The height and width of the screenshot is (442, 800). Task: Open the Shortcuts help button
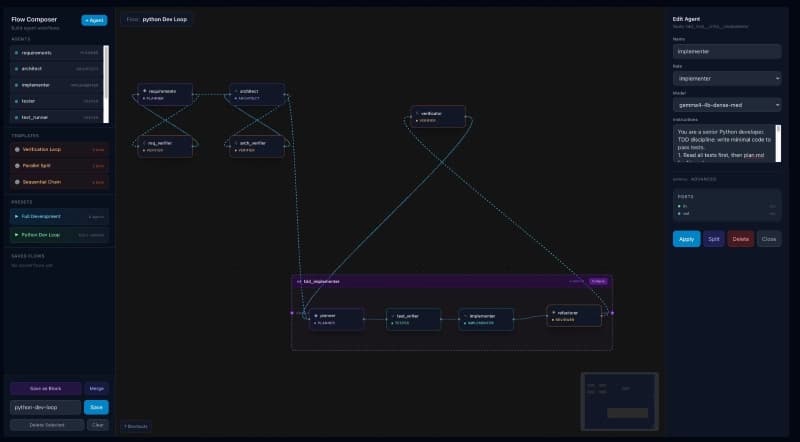136,426
